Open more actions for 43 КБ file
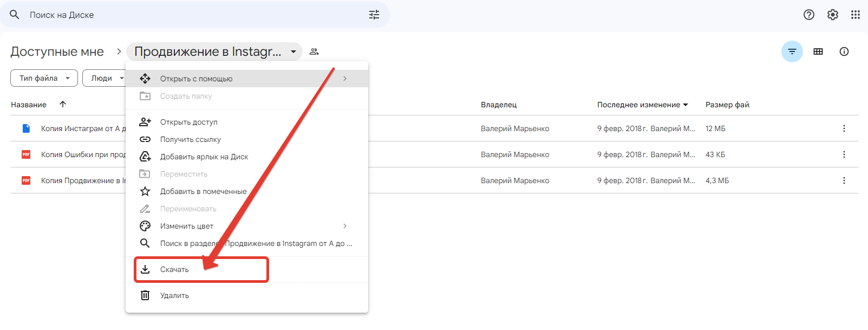This screenshot has width=868, height=330. [x=844, y=154]
